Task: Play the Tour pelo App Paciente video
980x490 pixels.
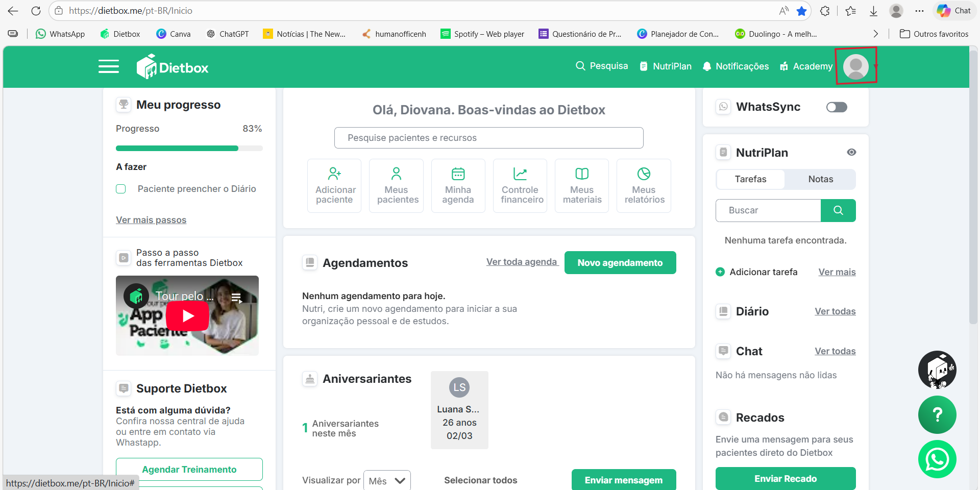Action: click(187, 316)
